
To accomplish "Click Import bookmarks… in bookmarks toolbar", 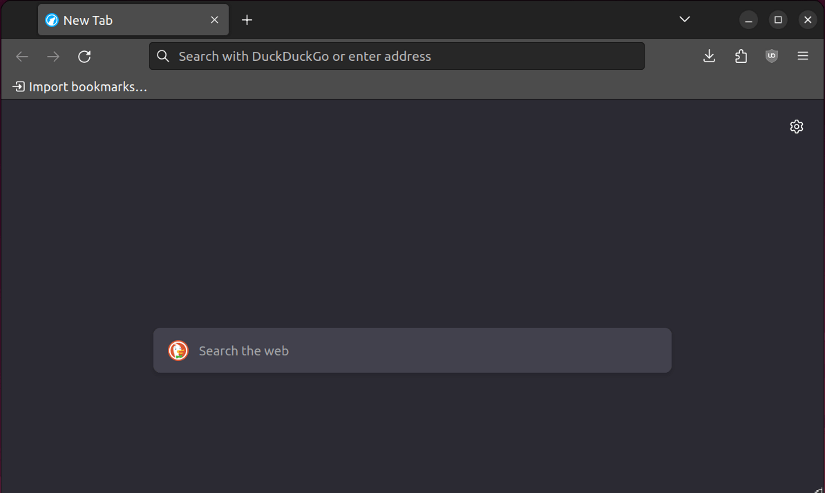I will (x=79, y=87).
